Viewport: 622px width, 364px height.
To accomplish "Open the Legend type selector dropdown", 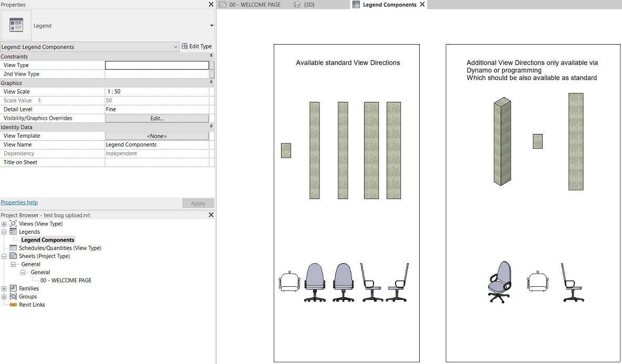I will point(177,46).
